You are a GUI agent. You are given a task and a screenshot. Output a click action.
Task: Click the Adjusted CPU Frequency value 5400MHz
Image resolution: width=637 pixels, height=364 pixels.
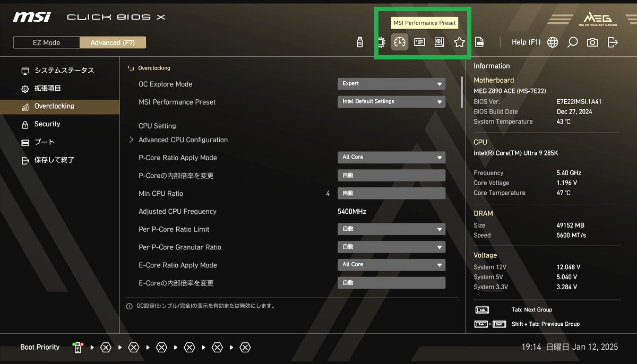(352, 211)
